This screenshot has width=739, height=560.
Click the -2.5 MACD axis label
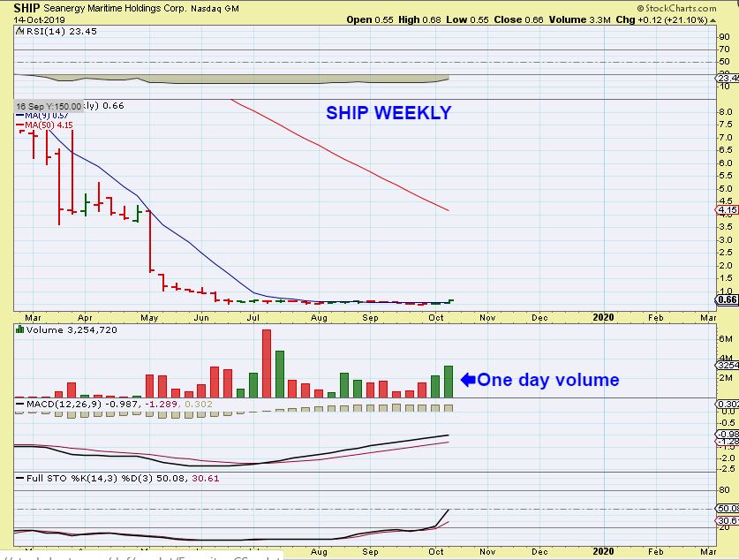point(727,468)
